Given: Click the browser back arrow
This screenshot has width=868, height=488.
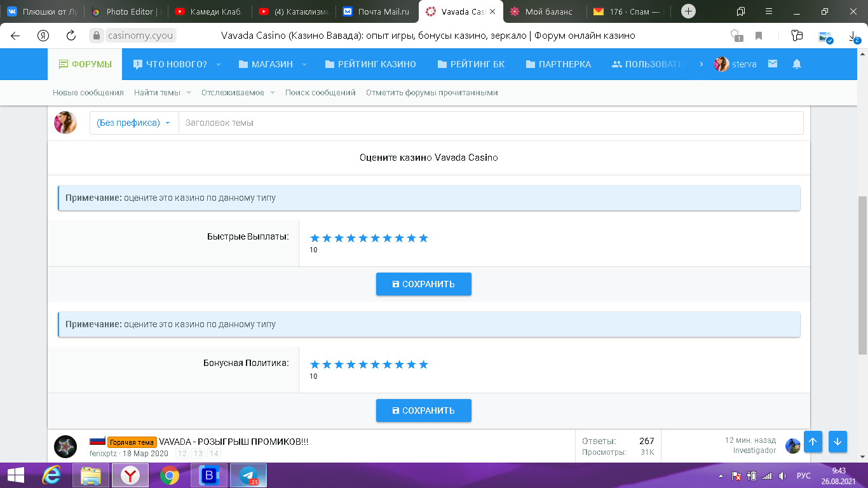Looking at the screenshot, I should 15,36.
